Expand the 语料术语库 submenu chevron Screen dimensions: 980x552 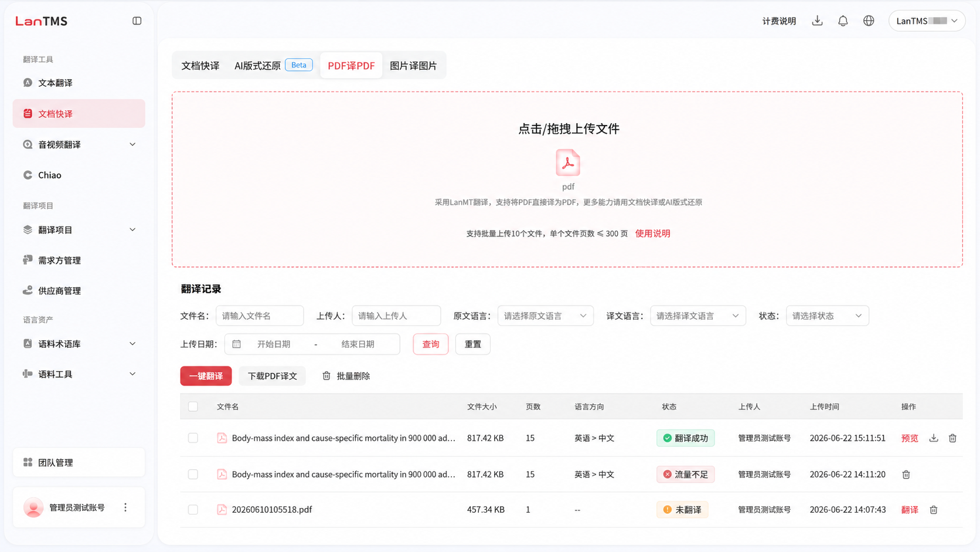point(132,344)
